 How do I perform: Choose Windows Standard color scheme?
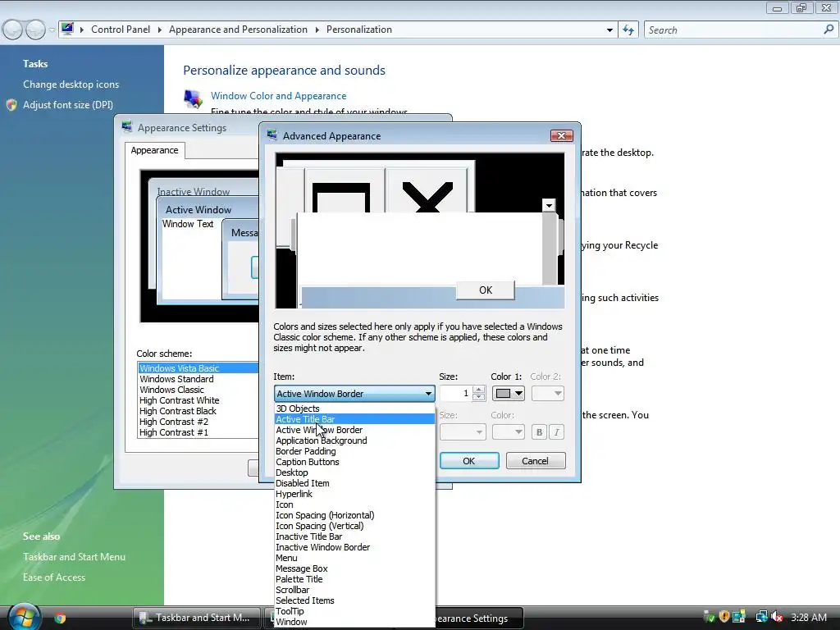tap(199, 379)
